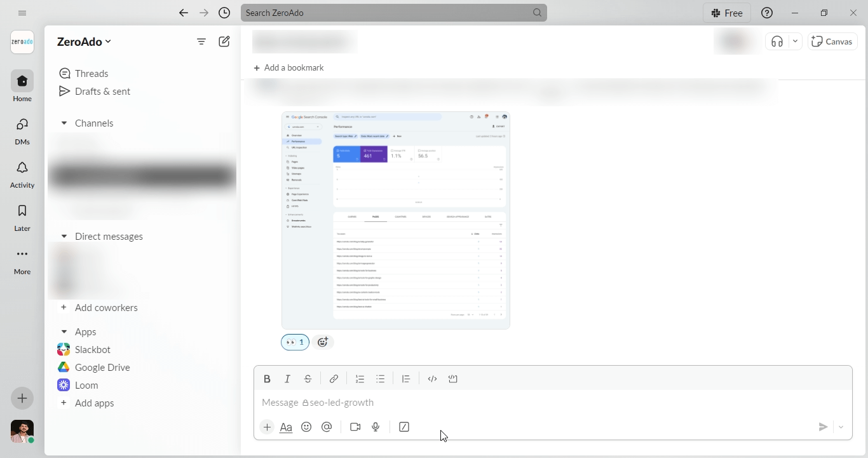The width and height of the screenshot is (868, 458).
Task: Select the ZeroAdo workspace logo
Action: tap(22, 42)
